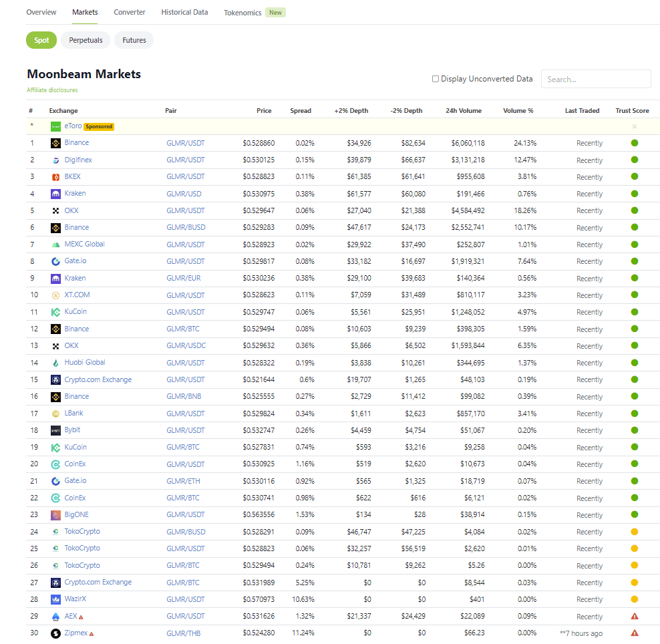Open the Overview tab
660x644 pixels.
41,12
